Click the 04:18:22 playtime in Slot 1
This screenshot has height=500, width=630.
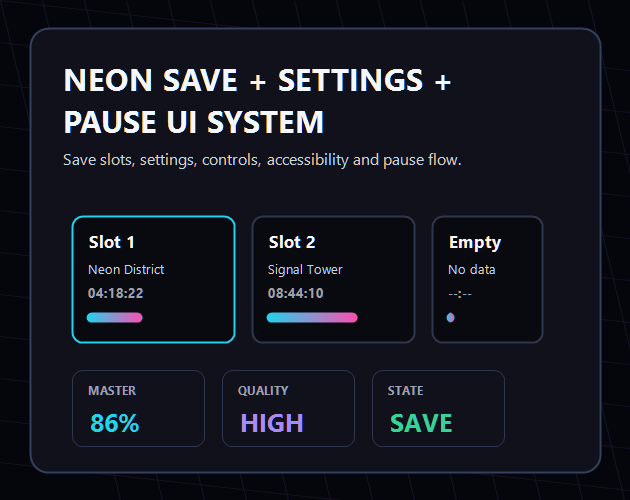(x=116, y=293)
